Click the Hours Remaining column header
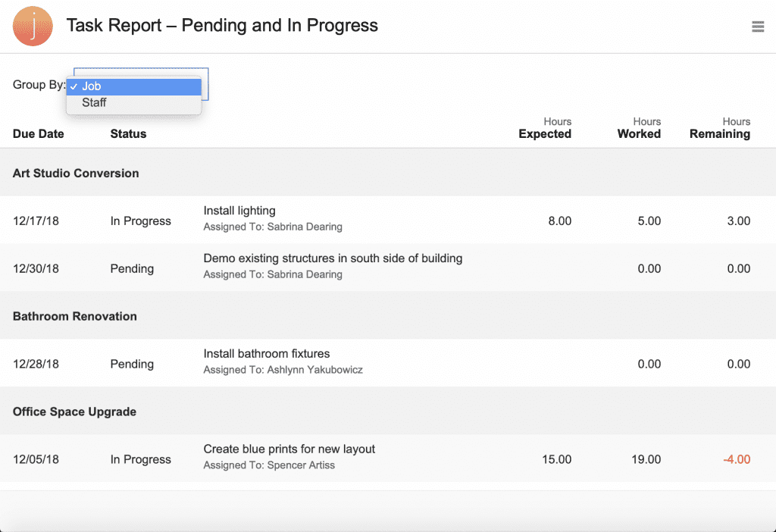Screen dimensions: 776x532 (x=719, y=127)
